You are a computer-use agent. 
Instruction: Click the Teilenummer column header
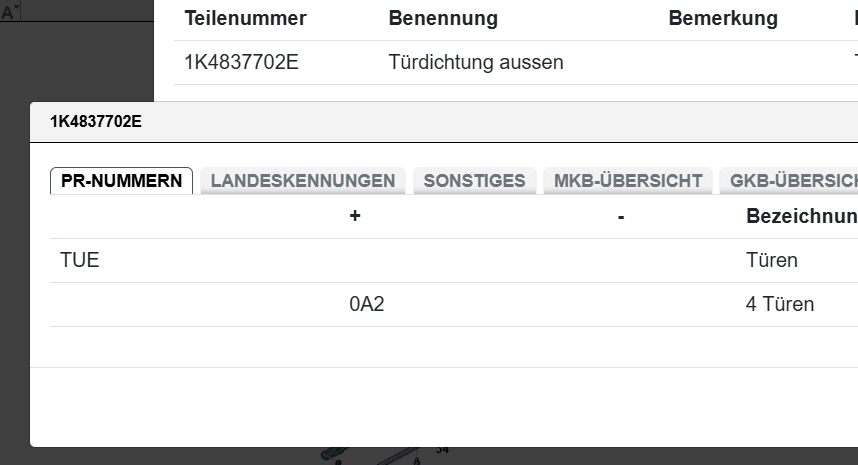pos(245,18)
